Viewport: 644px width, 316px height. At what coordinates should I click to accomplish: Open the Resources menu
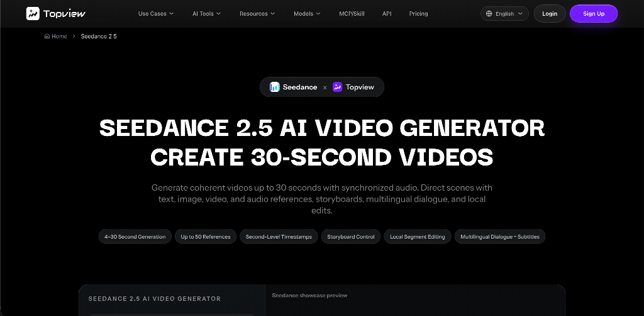[x=257, y=14]
